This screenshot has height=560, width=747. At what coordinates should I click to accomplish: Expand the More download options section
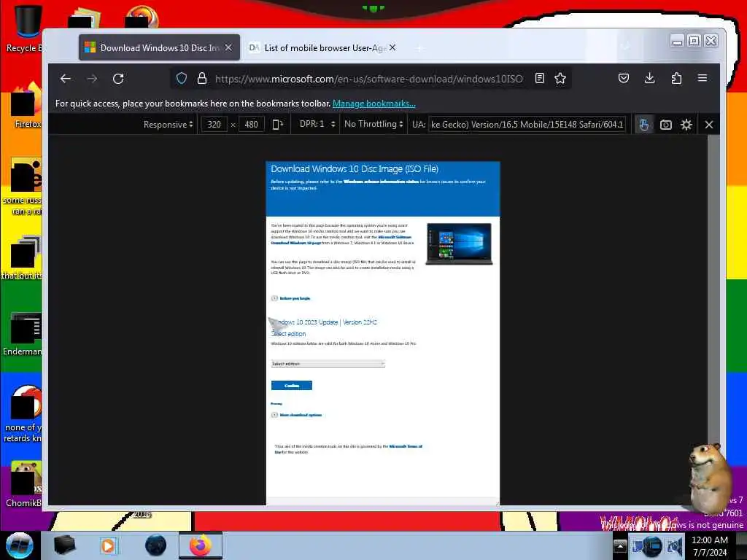coord(296,415)
